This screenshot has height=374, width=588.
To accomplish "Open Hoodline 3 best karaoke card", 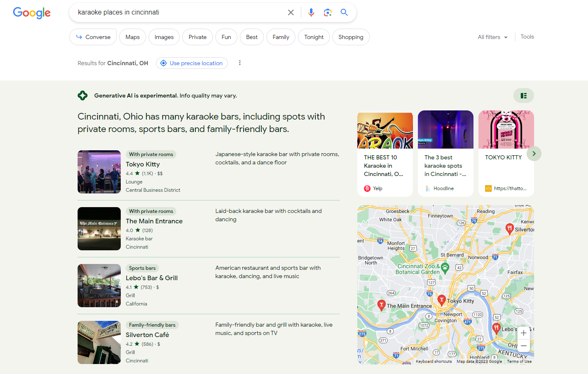I will click(446, 154).
